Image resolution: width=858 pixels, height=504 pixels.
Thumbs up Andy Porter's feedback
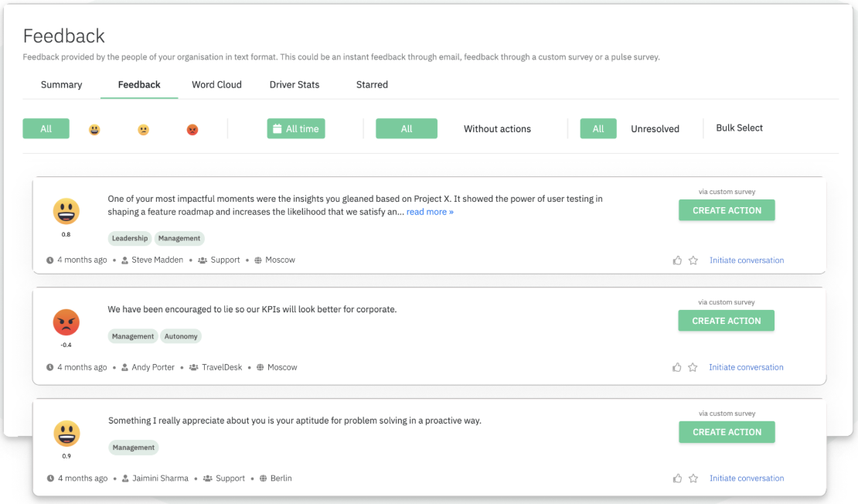[x=677, y=368]
